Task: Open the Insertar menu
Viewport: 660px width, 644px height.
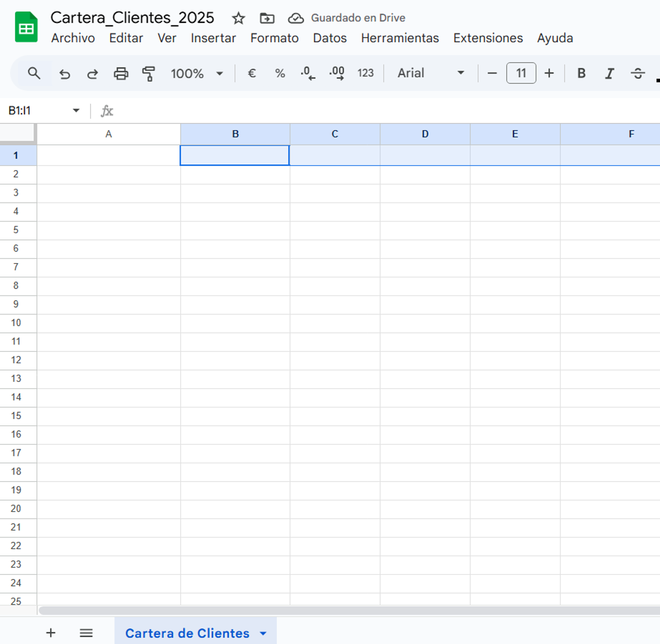Action: 213,38
